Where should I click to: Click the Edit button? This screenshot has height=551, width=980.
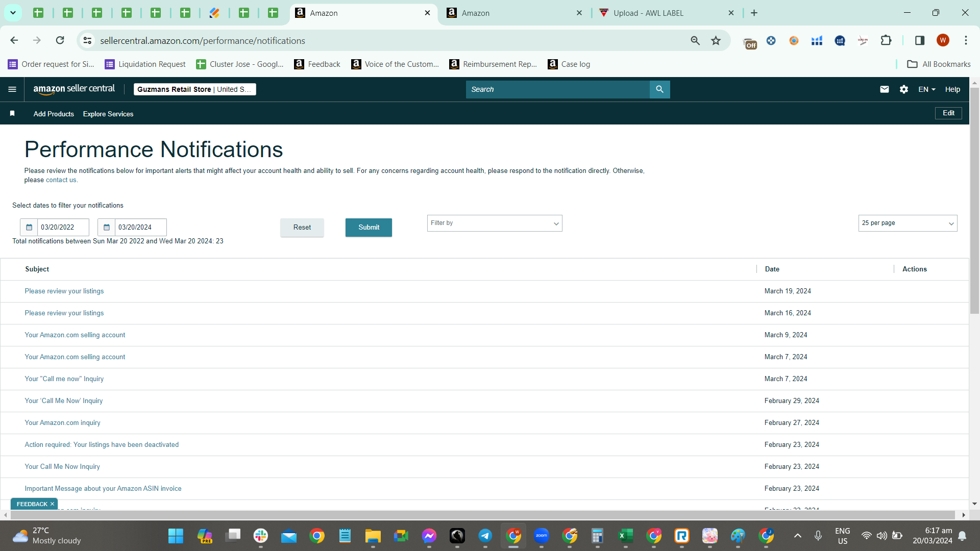point(948,113)
